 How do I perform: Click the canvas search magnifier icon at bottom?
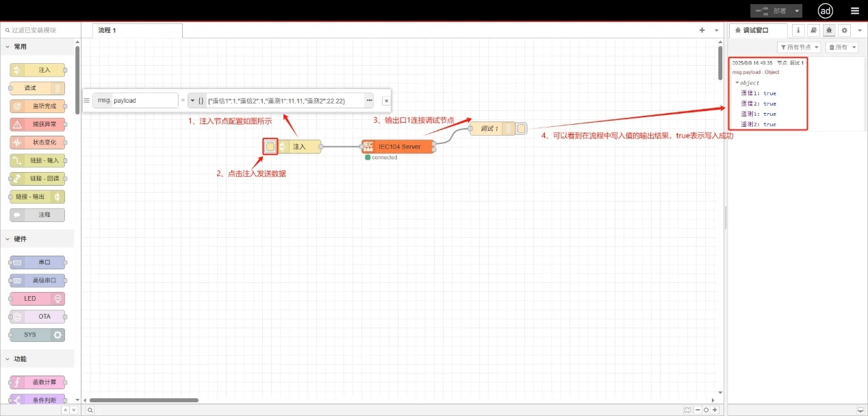click(x=90, y=410)
